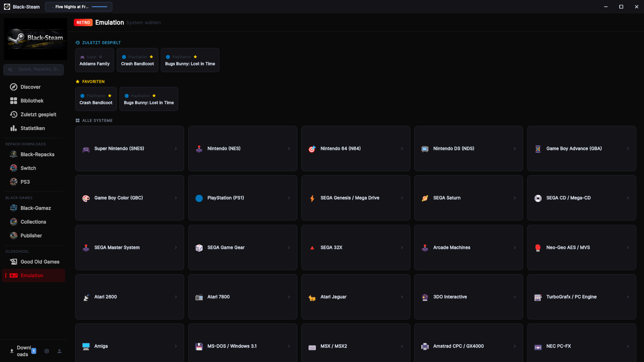Open Bibliothek from the sidebar
644x362 pixels.
coord(34,101)
